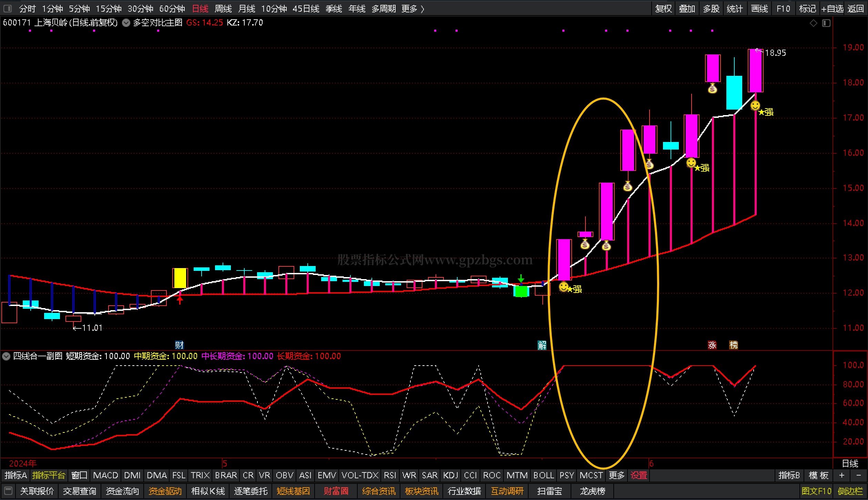Expand 更多 periods in top bar
Screen dimensions: 868x500
(412, 8)
